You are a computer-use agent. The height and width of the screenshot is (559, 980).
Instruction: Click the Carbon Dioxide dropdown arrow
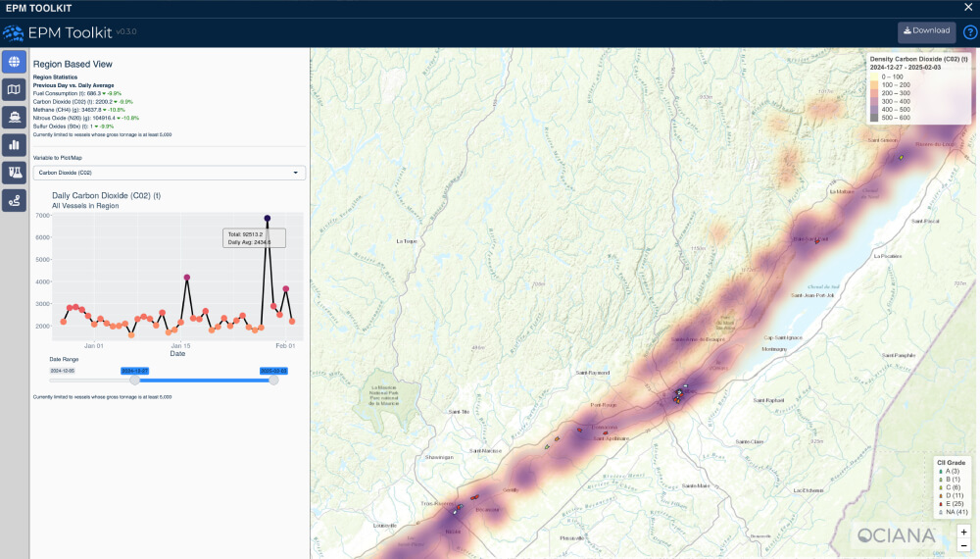[x=296, y=173]
